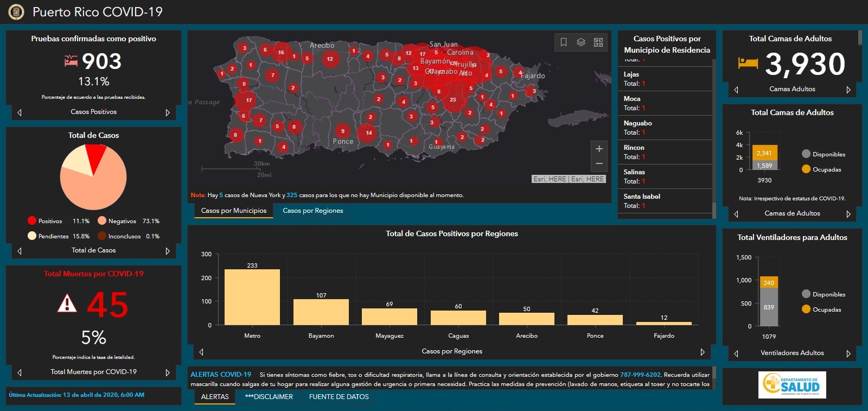Open the map bookmarks icon
Screen dimensions: 868x411
[x=564, y=42]
